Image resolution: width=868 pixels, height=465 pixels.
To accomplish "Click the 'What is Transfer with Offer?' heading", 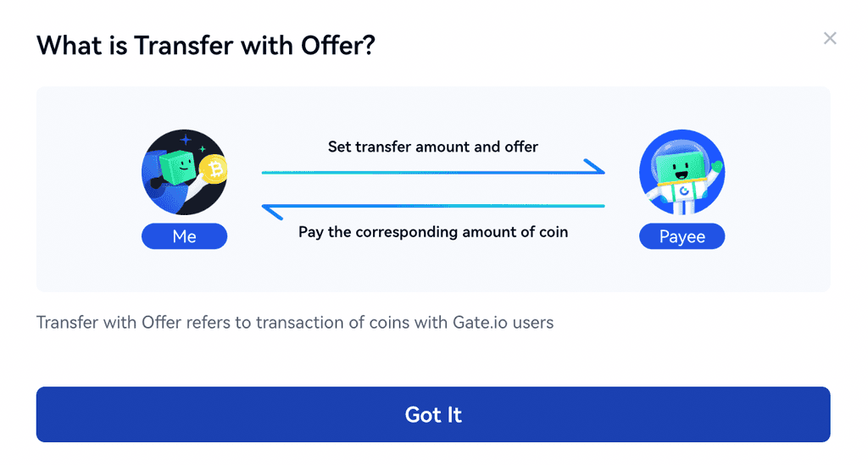I will (206, 46).
